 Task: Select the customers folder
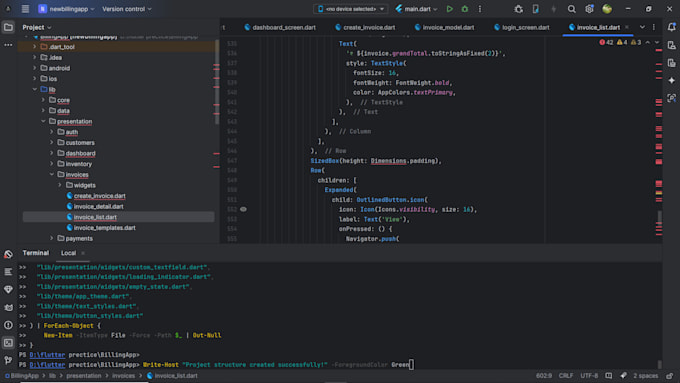[80, 143]
